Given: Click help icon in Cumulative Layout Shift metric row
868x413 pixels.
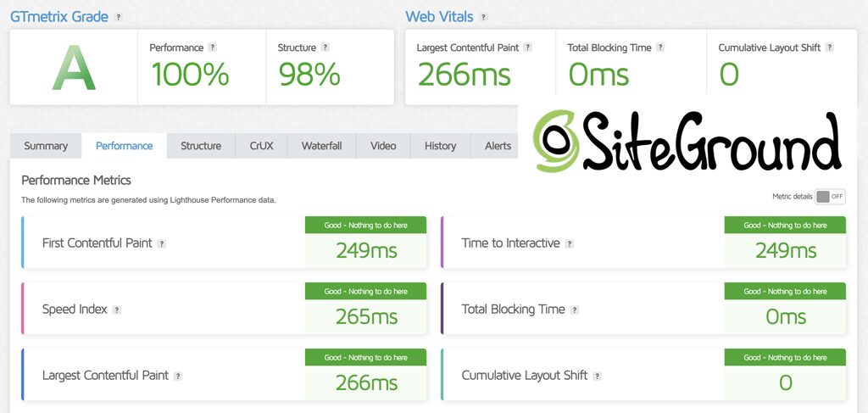Looking at the screenshot, I should click(597, 376).
